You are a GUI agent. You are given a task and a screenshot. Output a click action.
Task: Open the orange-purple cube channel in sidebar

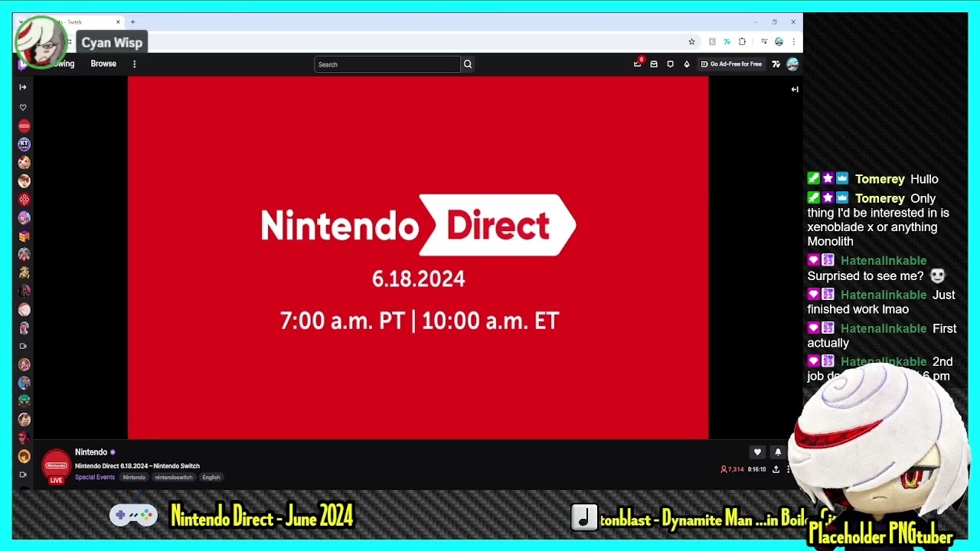pos(24,236)
